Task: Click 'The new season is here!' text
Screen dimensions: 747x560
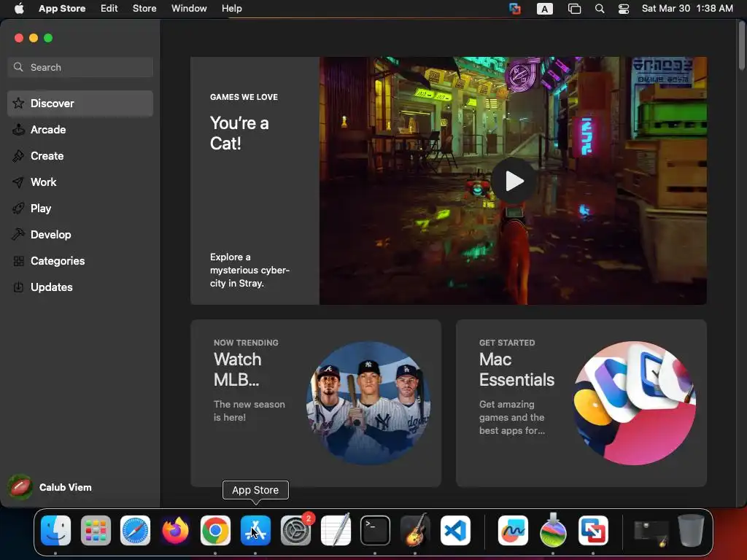Action: coord(249,411)
